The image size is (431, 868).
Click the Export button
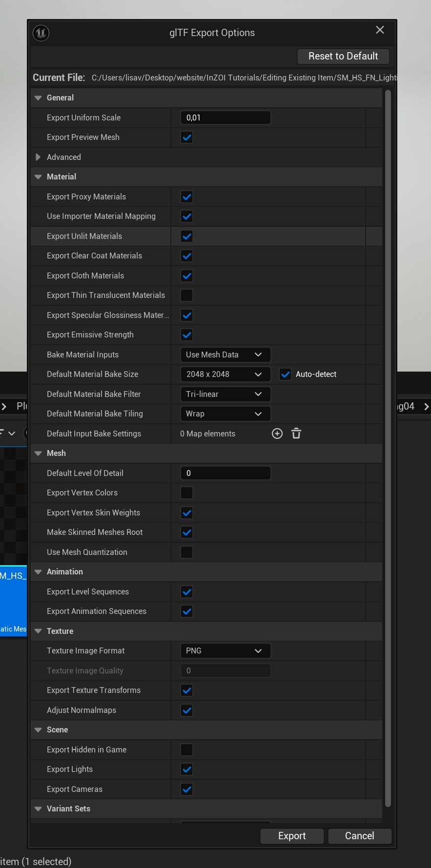point(292,836)
